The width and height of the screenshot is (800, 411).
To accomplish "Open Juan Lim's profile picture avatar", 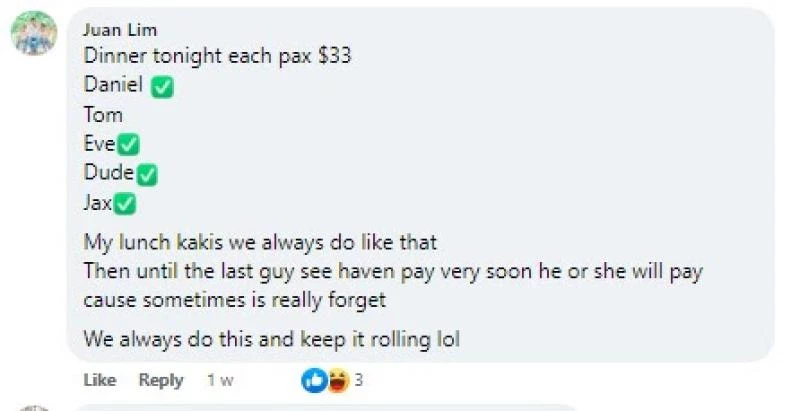I will [x=34, y=33].
